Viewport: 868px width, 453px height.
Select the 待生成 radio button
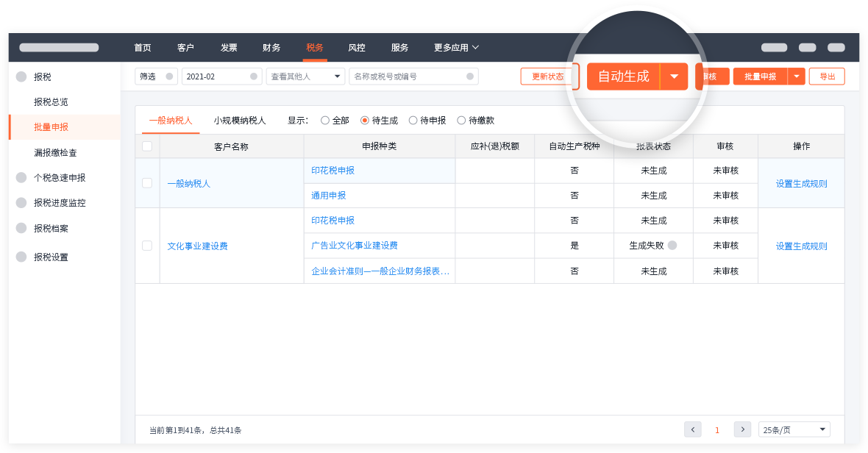coord(364,120)
